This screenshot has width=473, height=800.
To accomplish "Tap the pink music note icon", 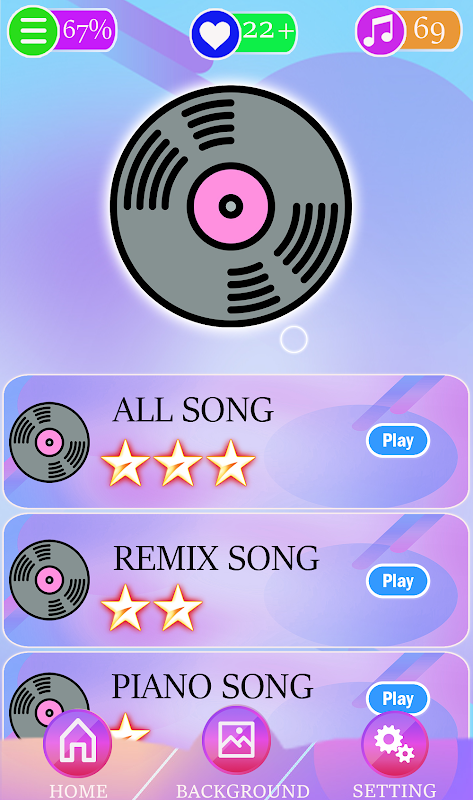I will (380, 31).
